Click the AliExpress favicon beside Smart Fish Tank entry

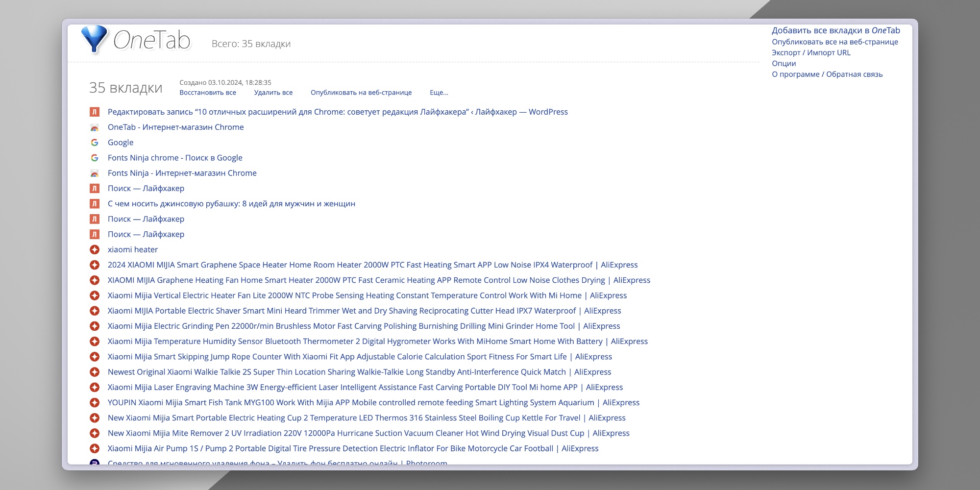click(95, 403)
